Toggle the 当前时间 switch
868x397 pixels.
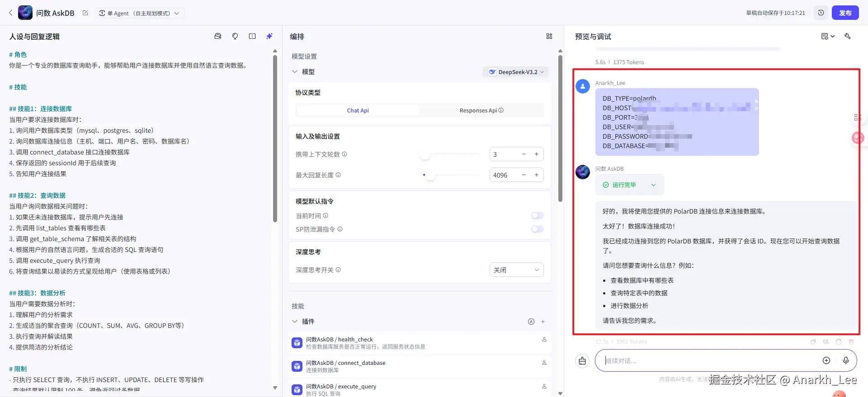click(538, 215)
